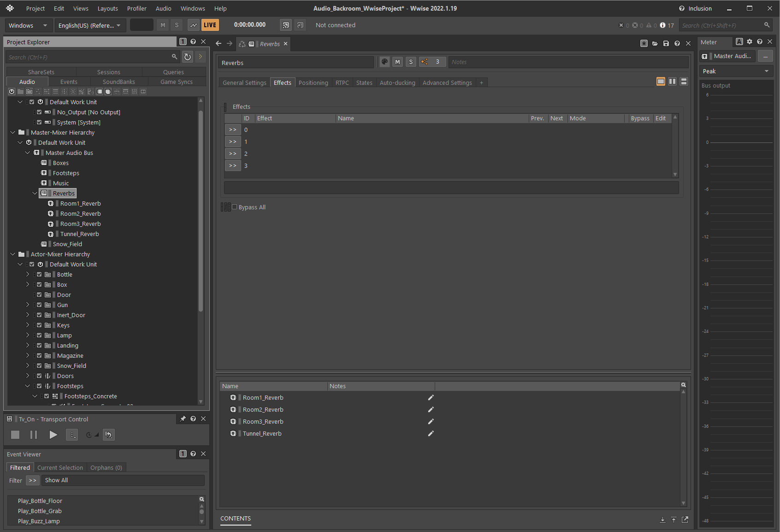
Task: Refresh the Project Explorer search
Action: [x=188, y=57]
